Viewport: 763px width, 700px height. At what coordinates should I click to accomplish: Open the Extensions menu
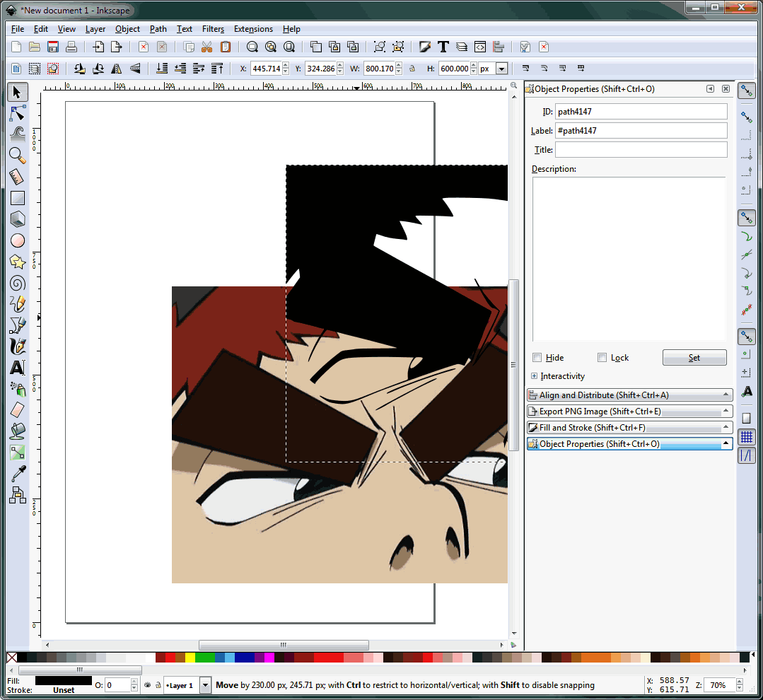253,29
